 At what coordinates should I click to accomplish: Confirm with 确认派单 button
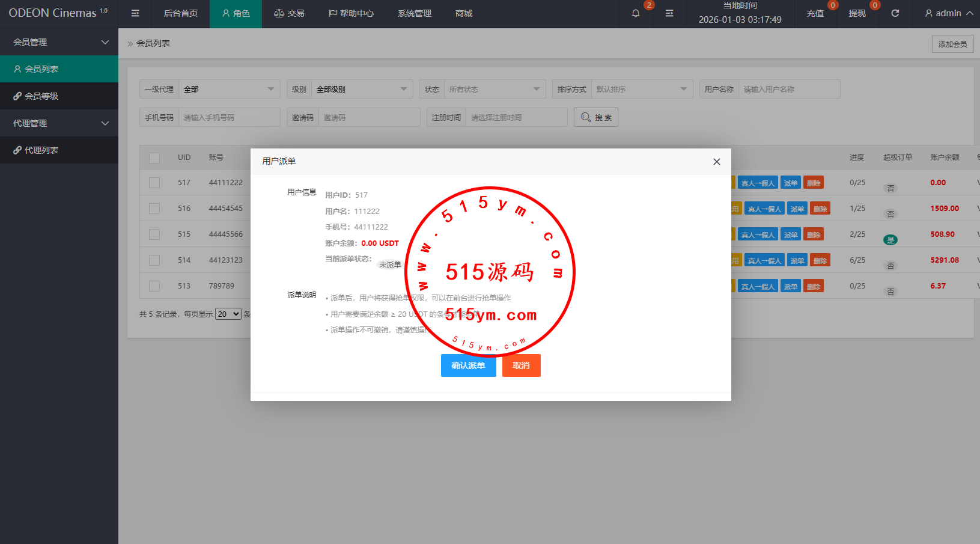tap(468, 365)
